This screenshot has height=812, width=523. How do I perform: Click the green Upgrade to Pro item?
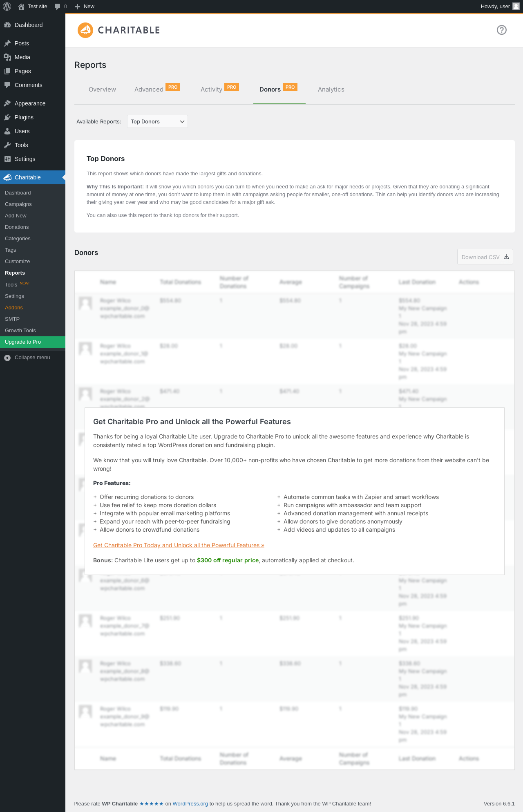pyautogui.click(x=33, y=342)
